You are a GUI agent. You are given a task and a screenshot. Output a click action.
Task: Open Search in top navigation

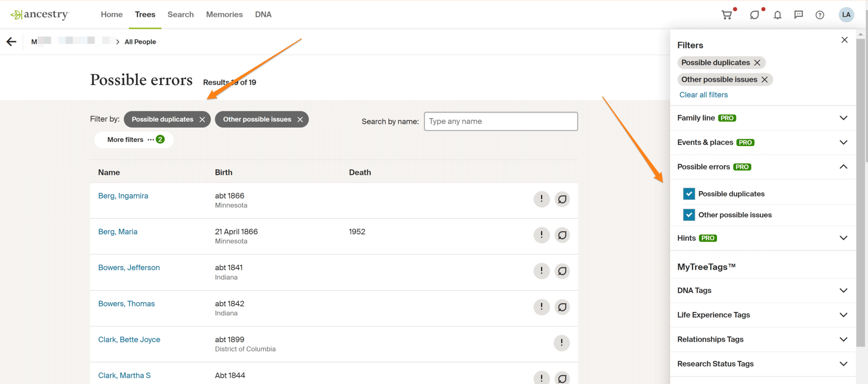pos(181,14)
